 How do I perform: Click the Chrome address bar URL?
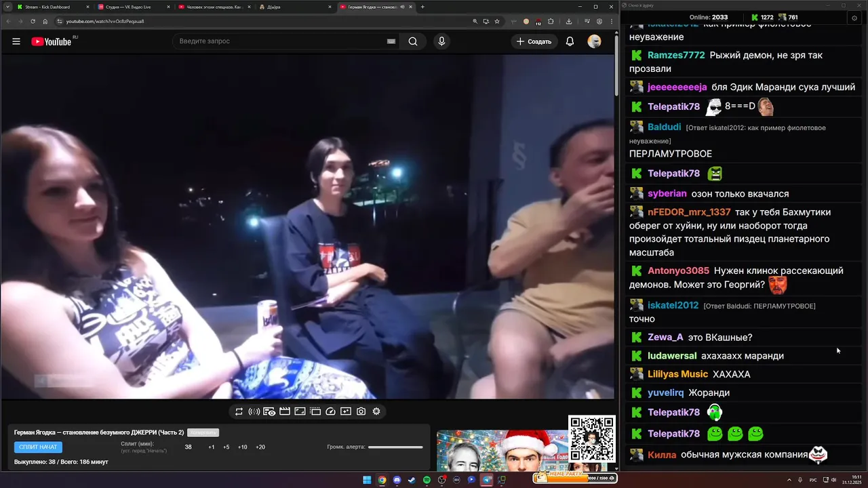(105, 21)
